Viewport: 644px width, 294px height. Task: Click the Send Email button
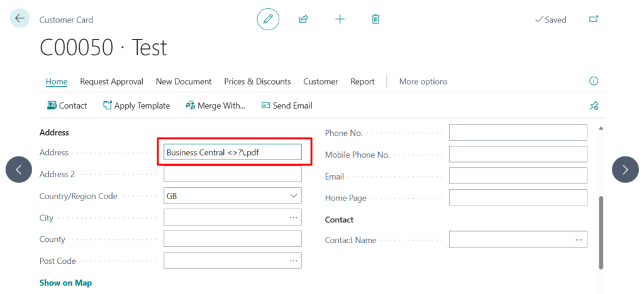click(x=287, y=106)
